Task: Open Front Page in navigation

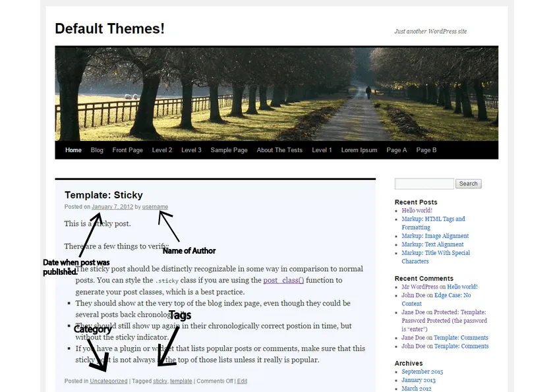Action: coord(127,150)
